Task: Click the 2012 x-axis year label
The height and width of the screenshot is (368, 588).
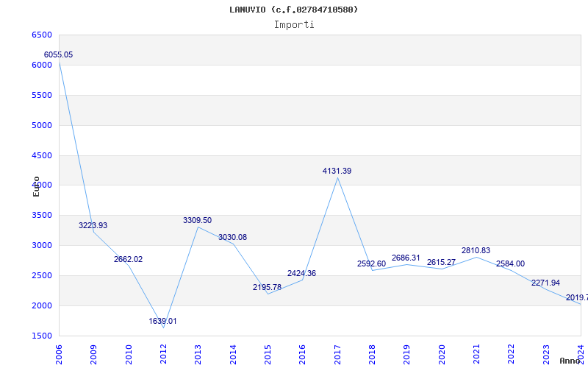Action: pos(163,355)
